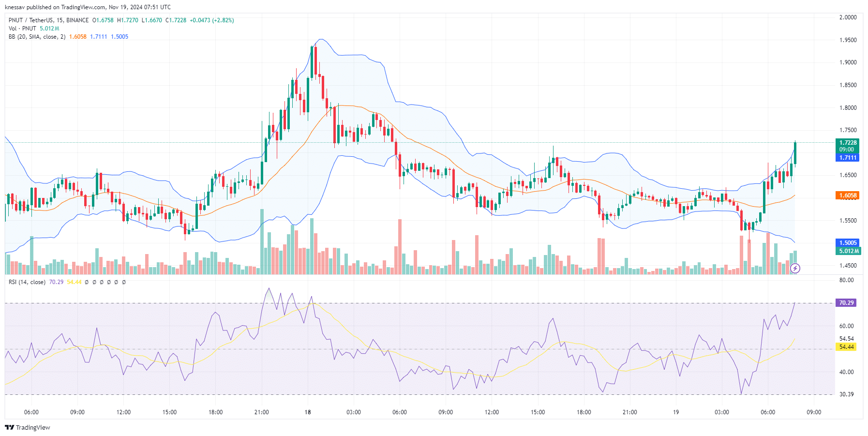The width and height of the screenshot is (868, 436).
Task: Click the 1.7500 price axis label
Action: (848, 130)
